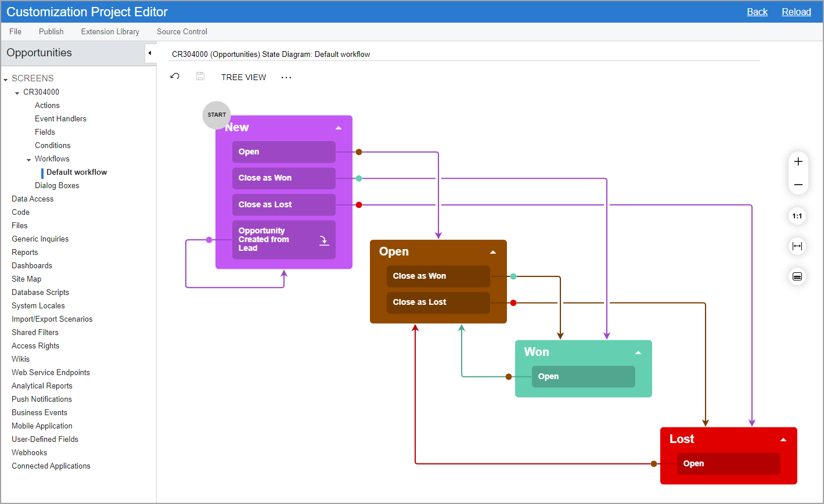Zoom in with the plus button

coord(798,162)
